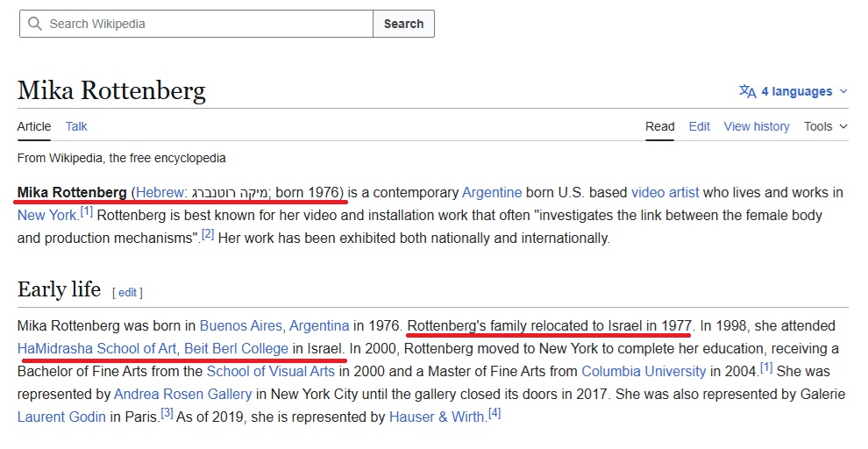
Task: Visit HaMidrasha School of Art link
Action: point(96,349)
